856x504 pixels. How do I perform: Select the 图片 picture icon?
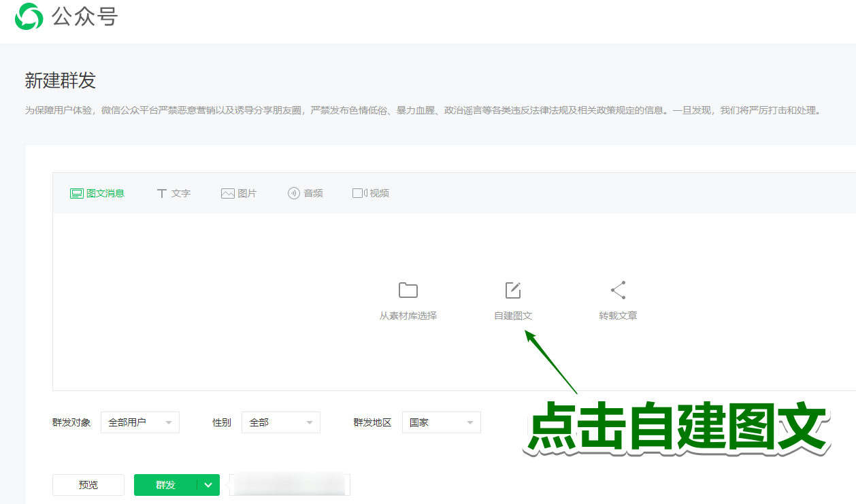coord(227,192)
